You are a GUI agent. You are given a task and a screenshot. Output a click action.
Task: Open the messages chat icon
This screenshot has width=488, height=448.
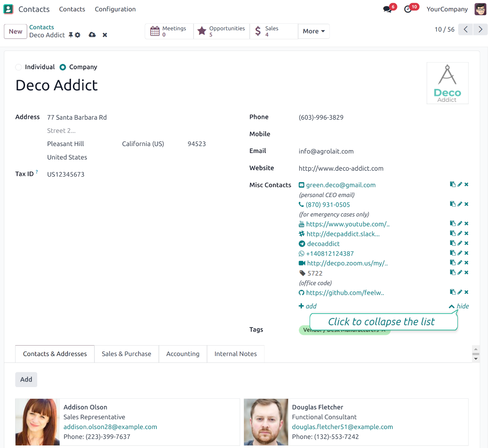tap(387, 10)
